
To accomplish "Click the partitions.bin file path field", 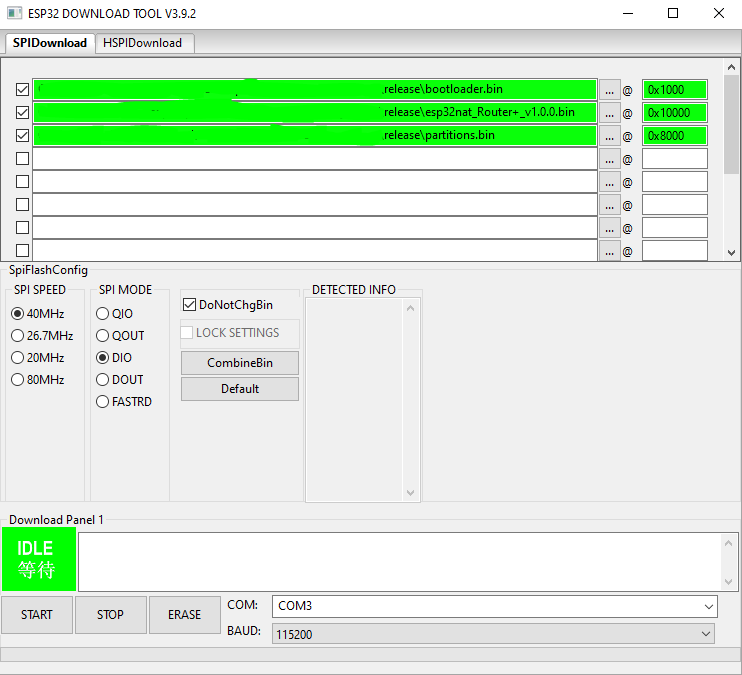I will tap(315, 135).
